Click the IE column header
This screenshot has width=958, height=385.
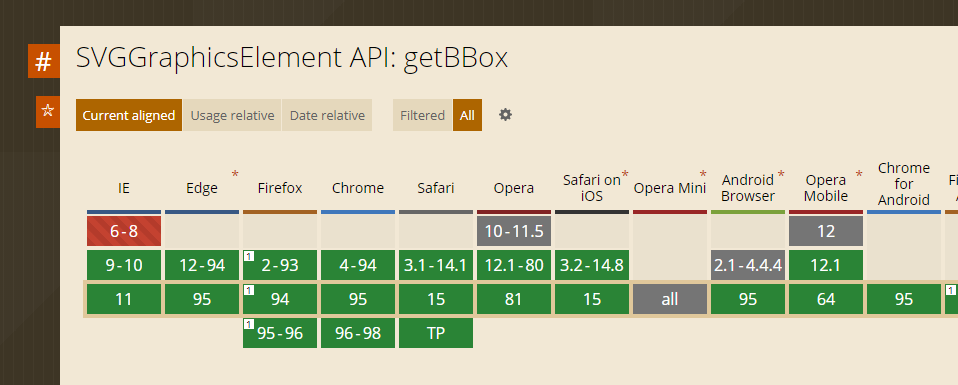tap(124, 188)
